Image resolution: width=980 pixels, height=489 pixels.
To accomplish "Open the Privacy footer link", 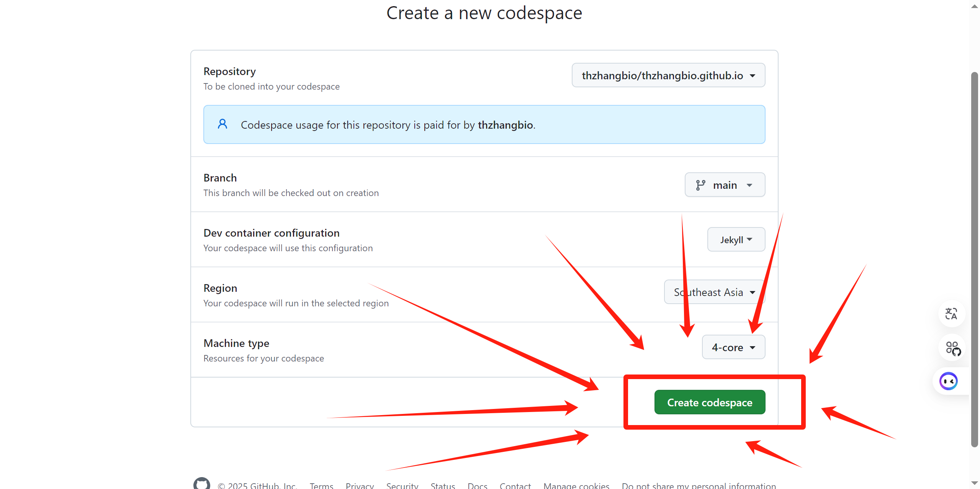I will 360,486.
